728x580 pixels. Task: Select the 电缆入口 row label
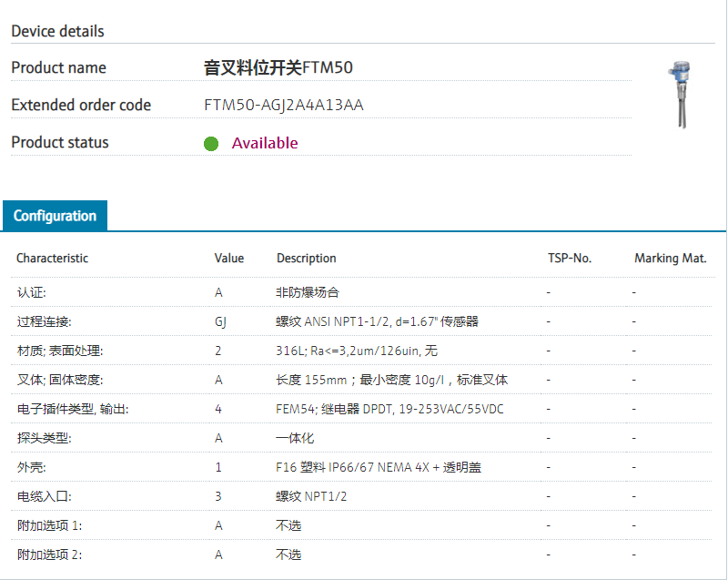tap(44, 496)
